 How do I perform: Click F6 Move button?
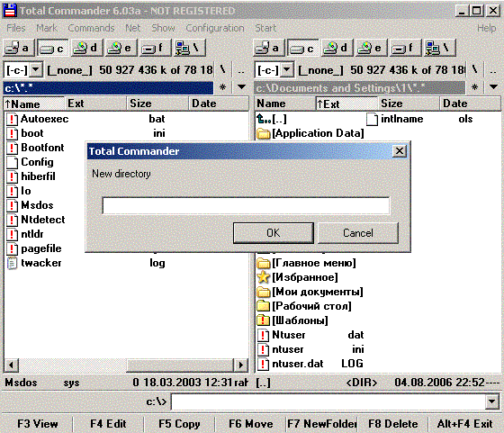pos(251,424)
